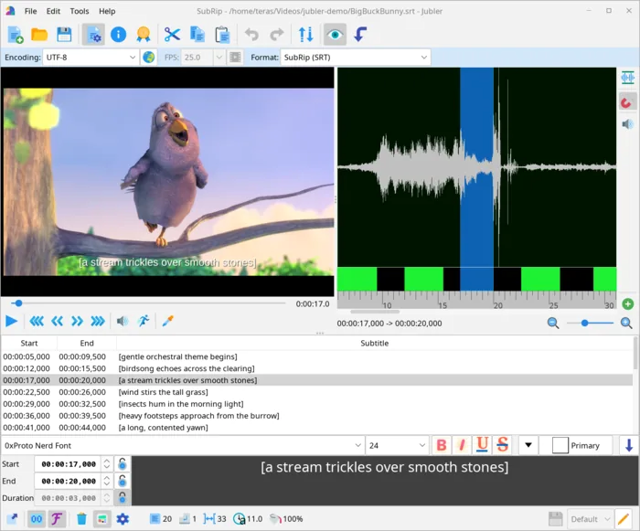640x531 pixels.
Task: Click the sort up-down arrows icon
Action: click(306, 34)
